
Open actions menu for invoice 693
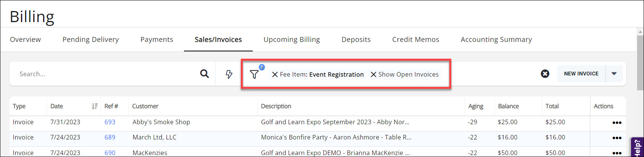coord(617,123)
